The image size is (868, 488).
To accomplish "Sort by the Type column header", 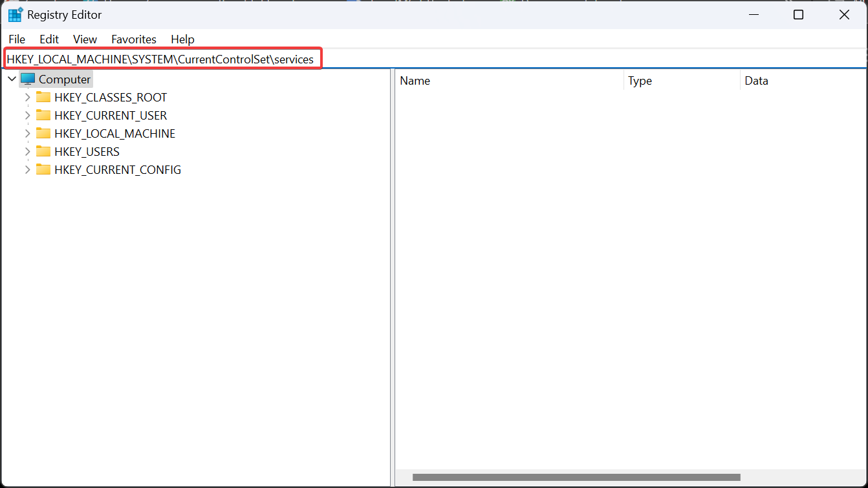I will point(682,81).
